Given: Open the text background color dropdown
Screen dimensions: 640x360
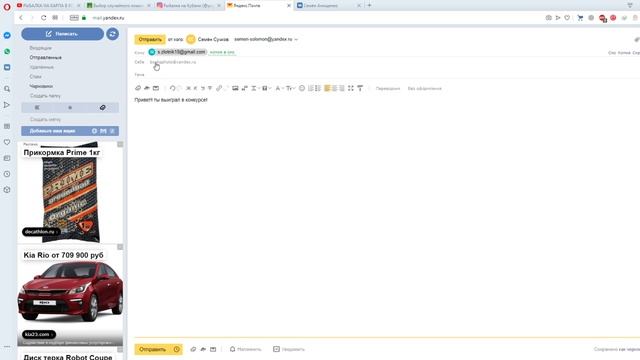Looking at the screenshot, I should [x=266, y=88].
